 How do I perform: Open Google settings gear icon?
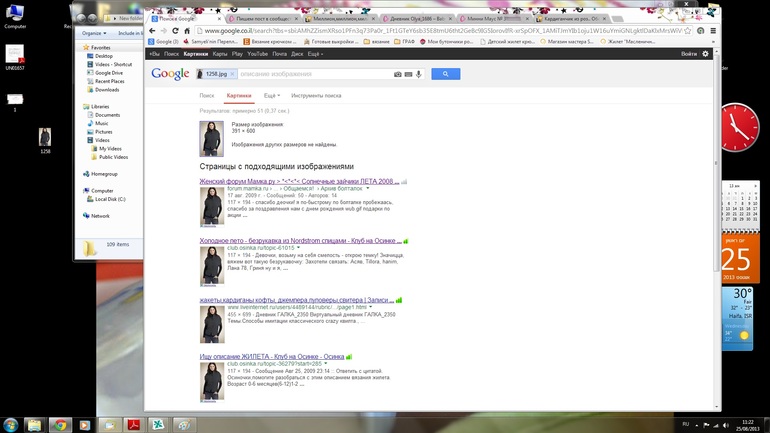[x=705, y=54]
